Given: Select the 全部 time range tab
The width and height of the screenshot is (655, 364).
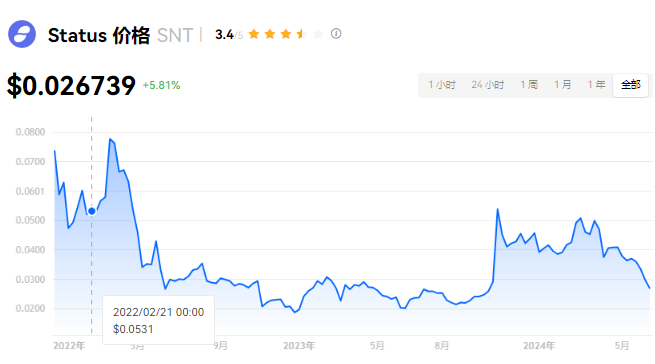Looking at the screenshot, I should point(630,85).
